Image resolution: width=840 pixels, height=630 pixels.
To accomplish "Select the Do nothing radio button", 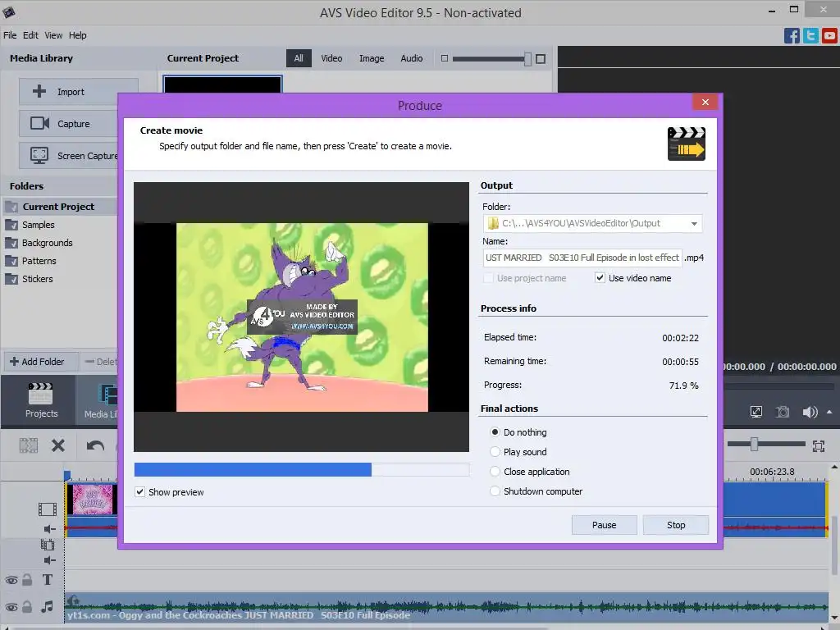I will point(495,431).
